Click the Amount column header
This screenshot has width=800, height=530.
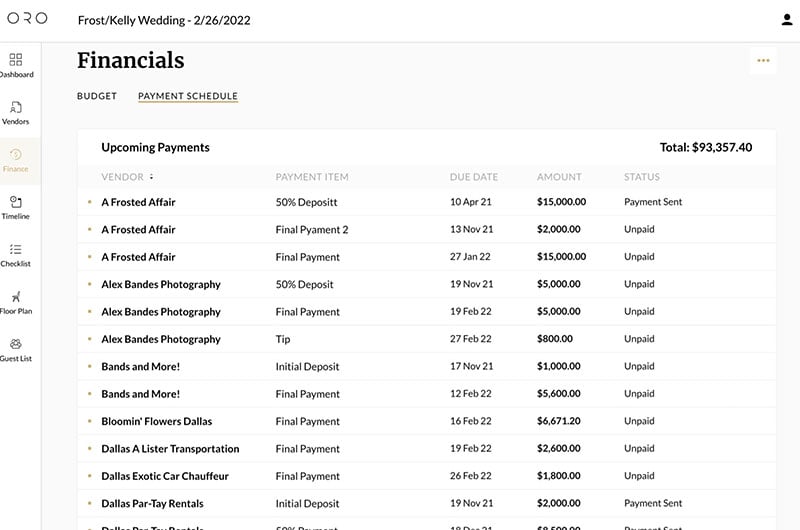coord(559,177)
